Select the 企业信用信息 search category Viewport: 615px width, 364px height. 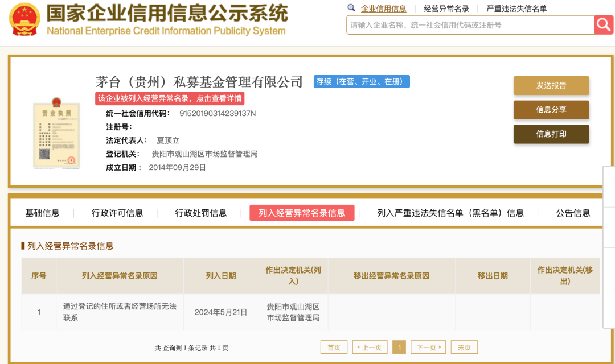pos(383,9)
